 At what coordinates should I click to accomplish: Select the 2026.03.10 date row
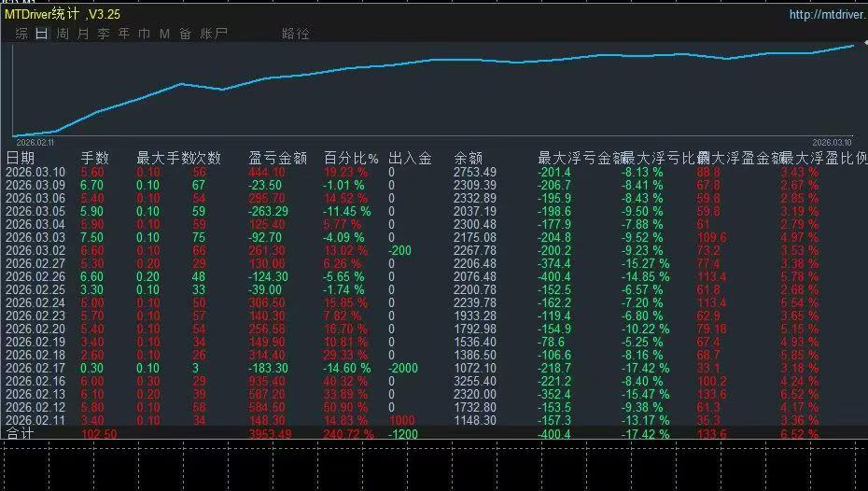[35, 172]
